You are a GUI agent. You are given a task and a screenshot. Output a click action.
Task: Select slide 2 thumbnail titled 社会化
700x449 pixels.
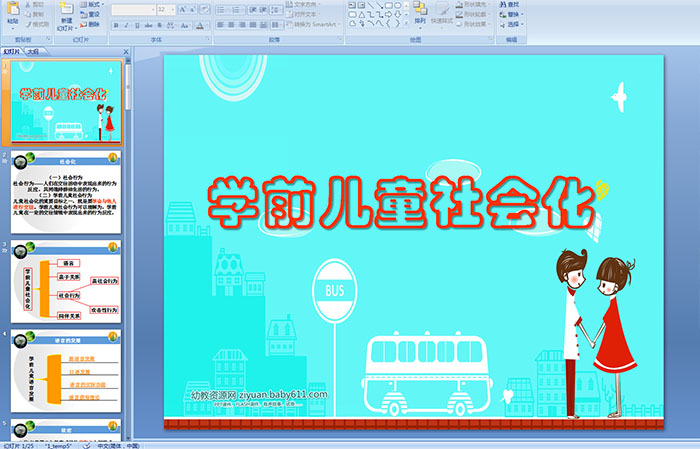66,192
